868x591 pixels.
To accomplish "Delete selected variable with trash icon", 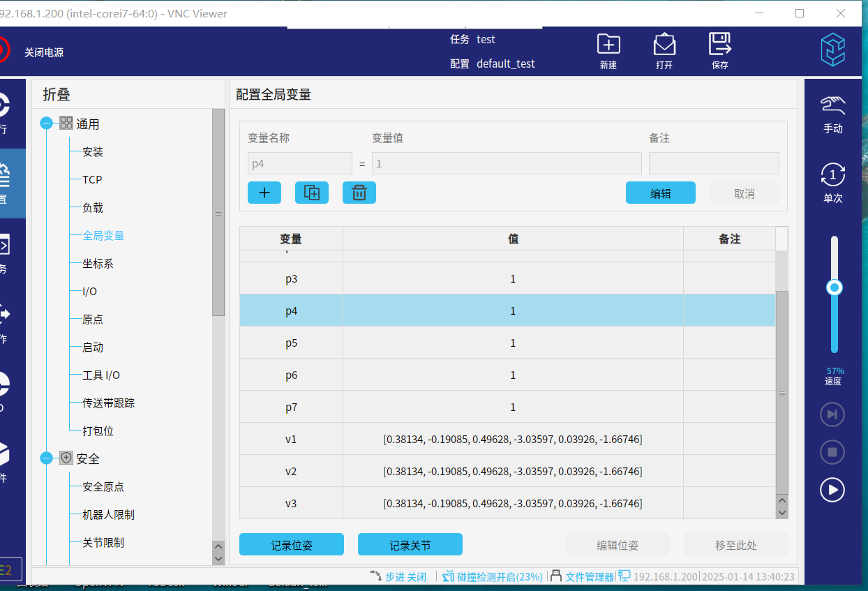I will (359, 193).
